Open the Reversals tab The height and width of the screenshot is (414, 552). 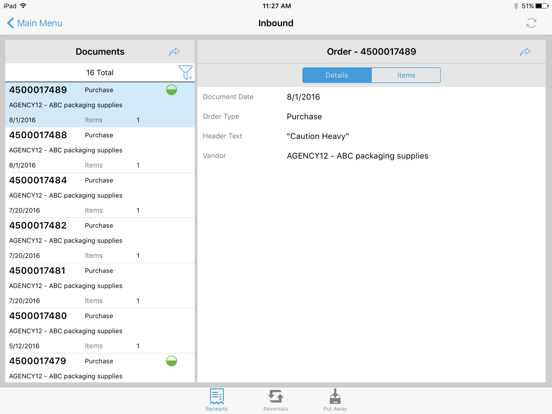coord(275,400)
